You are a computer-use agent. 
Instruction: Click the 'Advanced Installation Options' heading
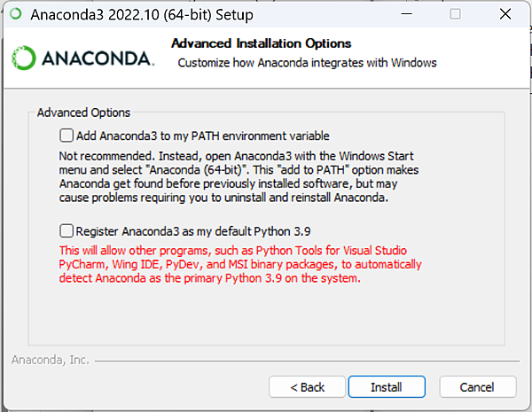[x=261, y=43]
